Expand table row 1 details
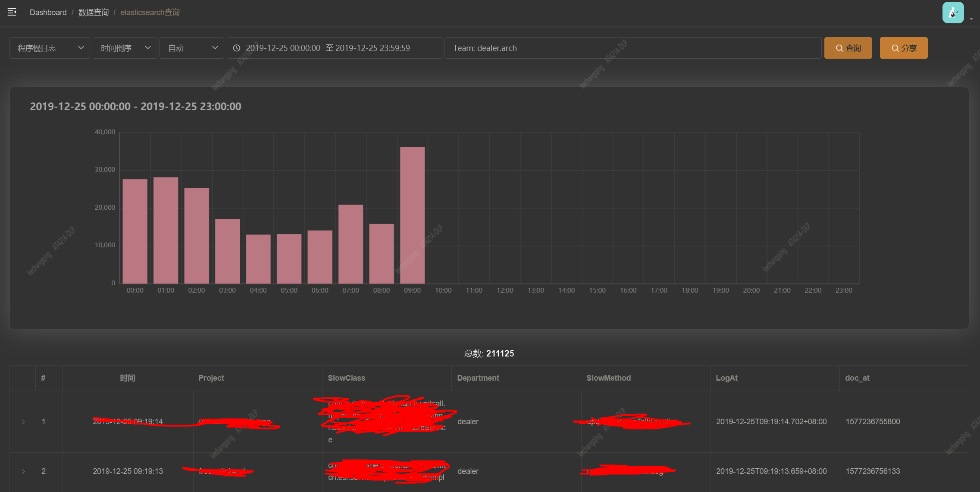This screenshot has width=980, height=492. click(23, 422)
